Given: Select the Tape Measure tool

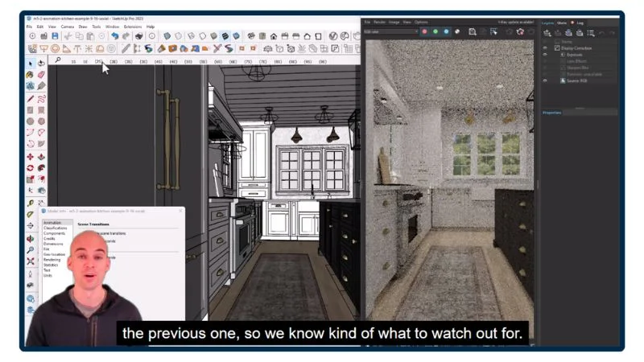Looking at the screenshot, I should (31, 203).
